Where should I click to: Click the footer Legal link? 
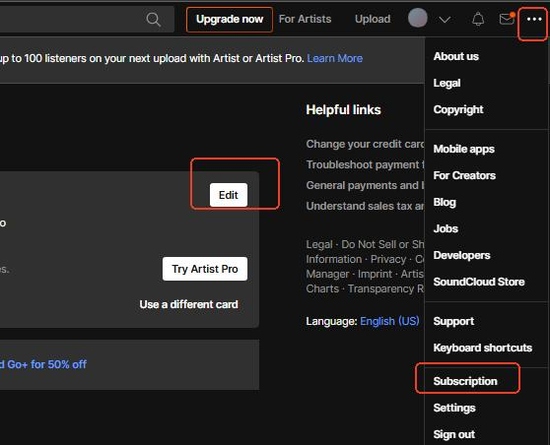tap(319, 244)
